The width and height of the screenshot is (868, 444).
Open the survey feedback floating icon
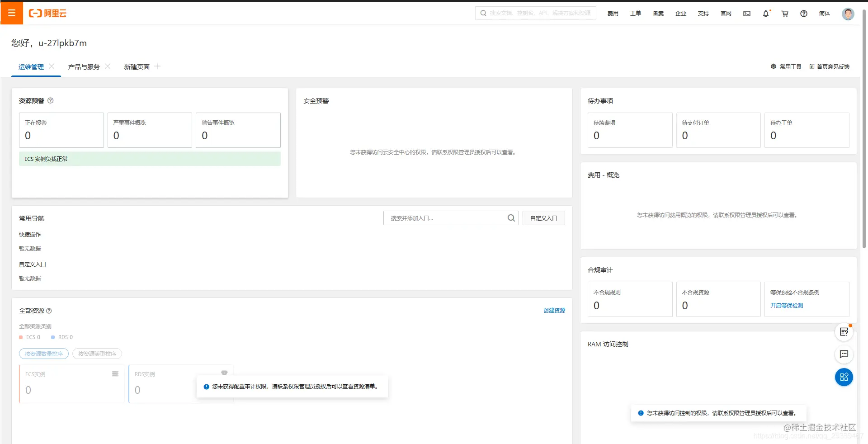point(844,332)
